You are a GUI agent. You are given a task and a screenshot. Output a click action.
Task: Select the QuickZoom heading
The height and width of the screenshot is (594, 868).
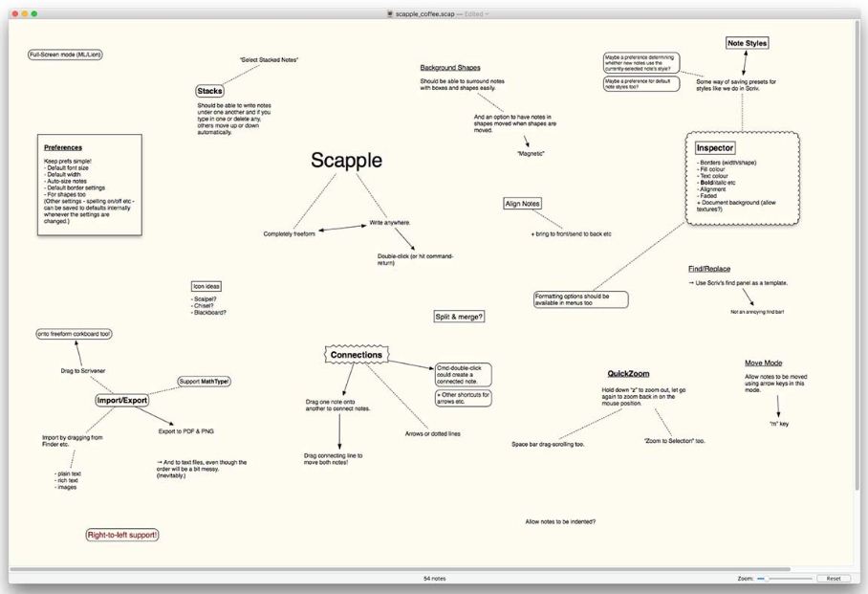628,373
